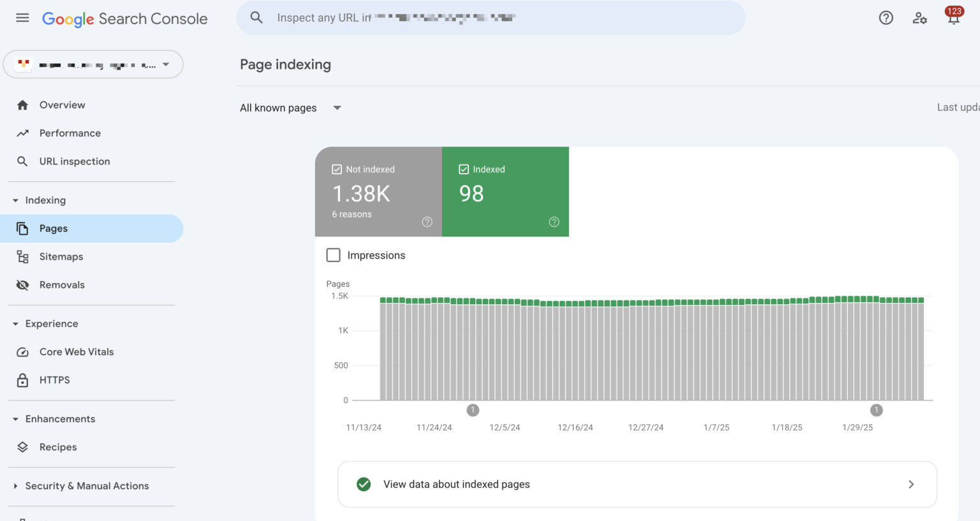Viewport: 980px width, 521px height.
Task: Open the Sitemaps section
Action: pos(61,256)
